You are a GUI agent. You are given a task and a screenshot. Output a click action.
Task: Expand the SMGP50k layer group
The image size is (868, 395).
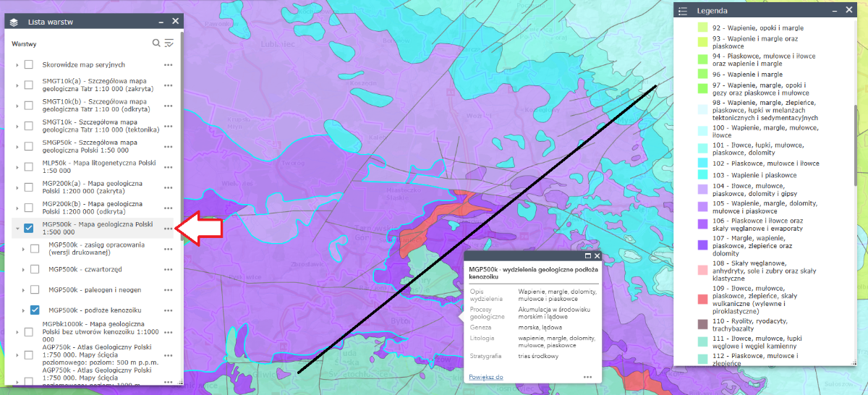(x=17, y=147)
